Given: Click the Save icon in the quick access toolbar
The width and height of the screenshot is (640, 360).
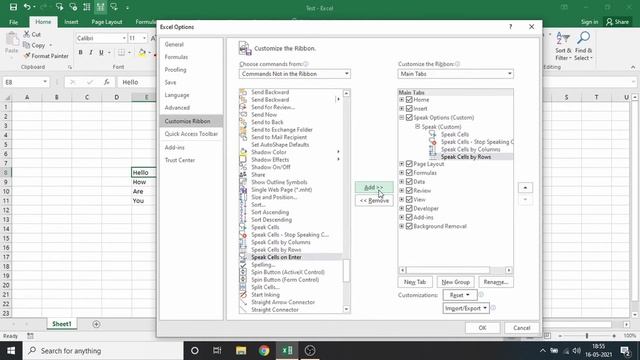Looking at the screenshot, I should click(x=13, y=7).
